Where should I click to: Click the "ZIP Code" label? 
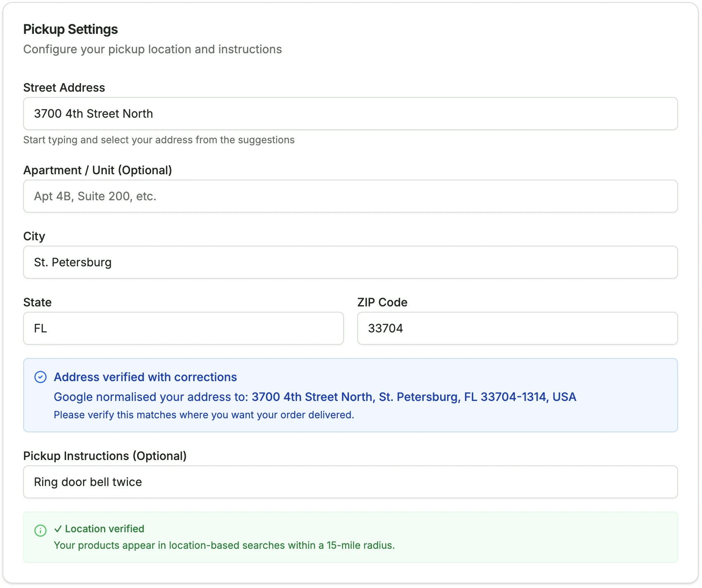(x=382, y=302)
